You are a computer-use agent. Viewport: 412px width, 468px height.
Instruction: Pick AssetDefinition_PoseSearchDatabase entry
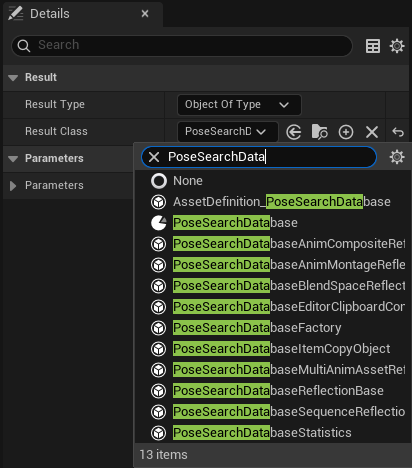click(x=282, y=202)
